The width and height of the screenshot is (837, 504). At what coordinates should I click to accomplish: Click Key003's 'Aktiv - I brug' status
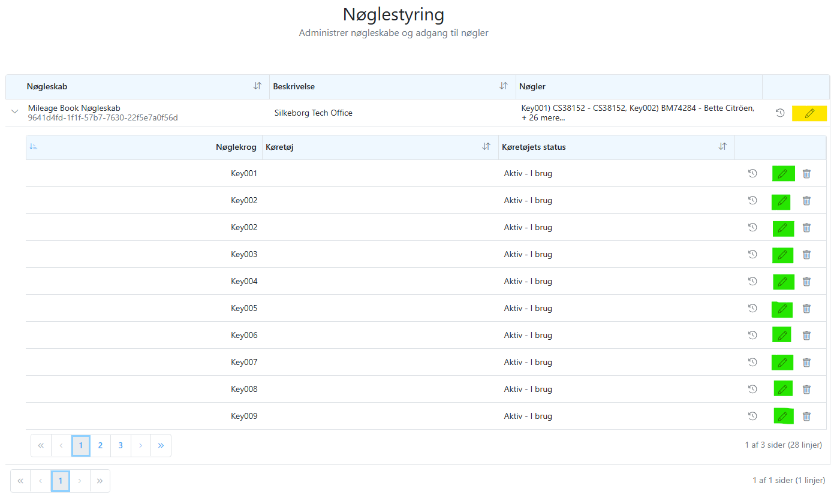(528, 254)
